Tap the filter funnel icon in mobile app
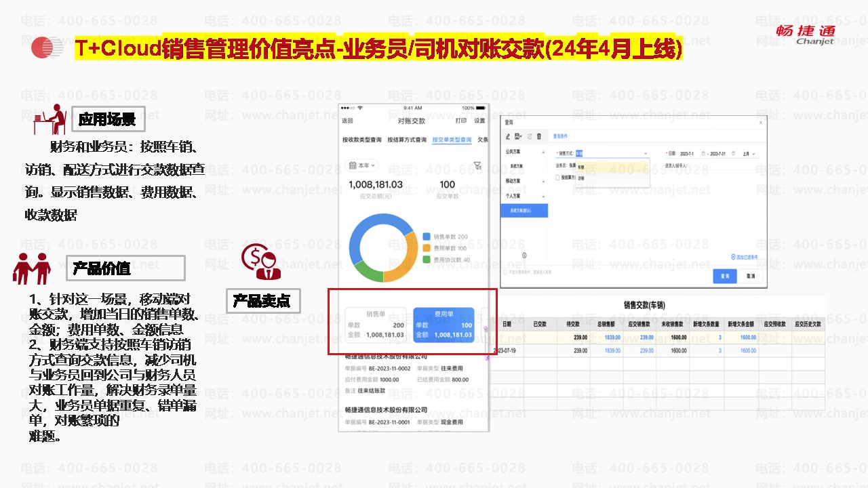Viewport: 868px width, 488px height. coord(477,165)
